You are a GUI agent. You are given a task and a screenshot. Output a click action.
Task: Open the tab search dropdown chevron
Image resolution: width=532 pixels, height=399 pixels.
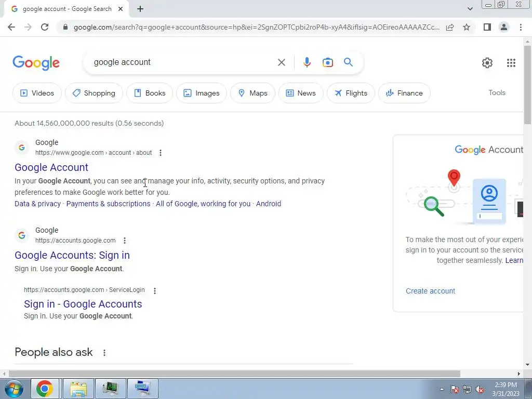point(470,9)
